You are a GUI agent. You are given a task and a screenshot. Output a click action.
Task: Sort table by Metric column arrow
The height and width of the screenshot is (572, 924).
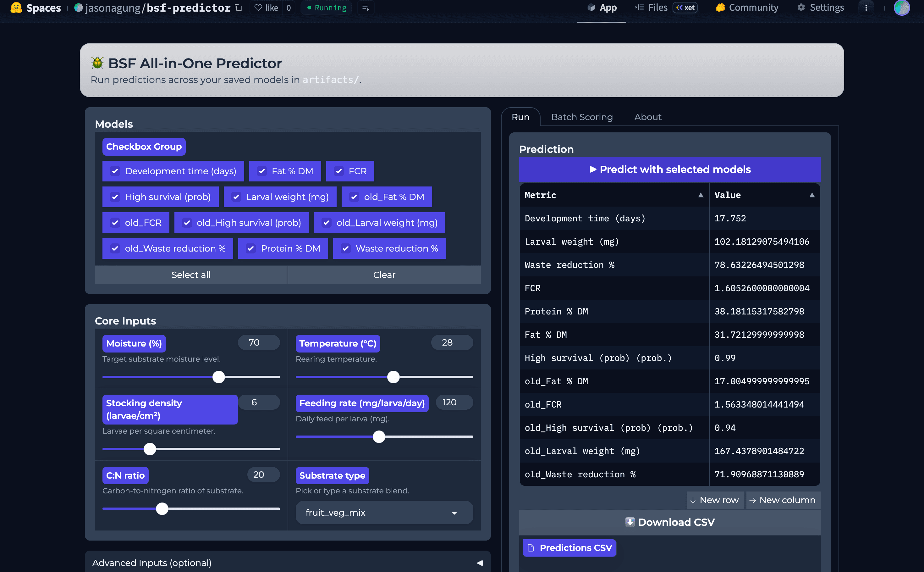[701, 195]
